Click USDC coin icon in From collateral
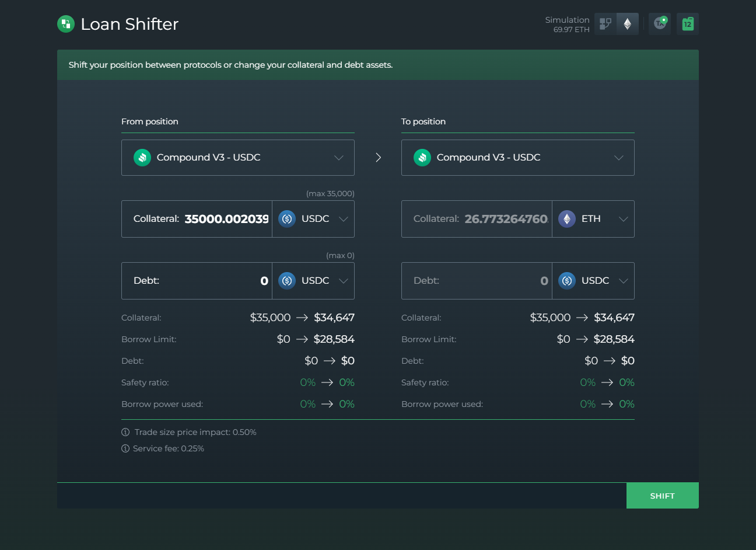The image size is (756, 550). point(287,219)
